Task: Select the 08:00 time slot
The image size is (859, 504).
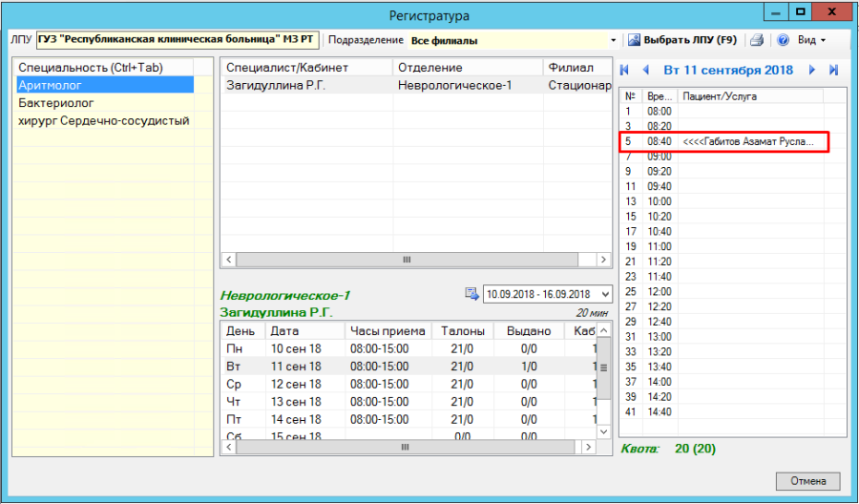Action: (733, 112)
